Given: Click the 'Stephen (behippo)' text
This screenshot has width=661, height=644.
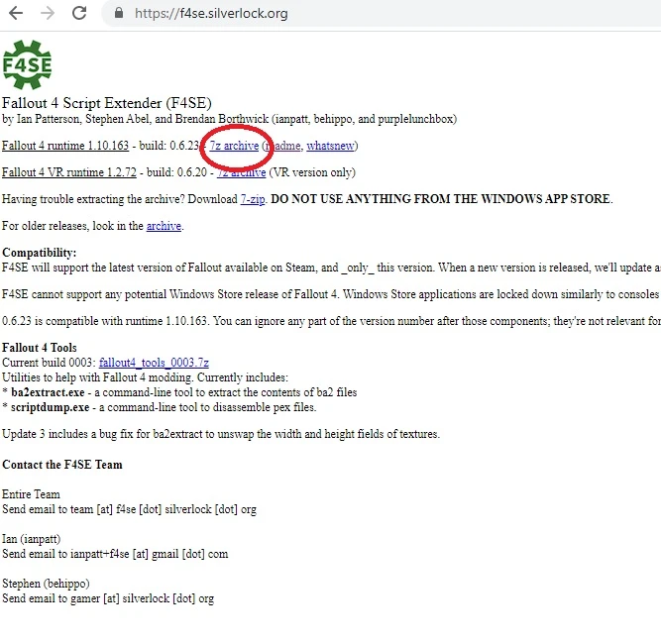Looking at the screenshot, I should coord(46,584).
